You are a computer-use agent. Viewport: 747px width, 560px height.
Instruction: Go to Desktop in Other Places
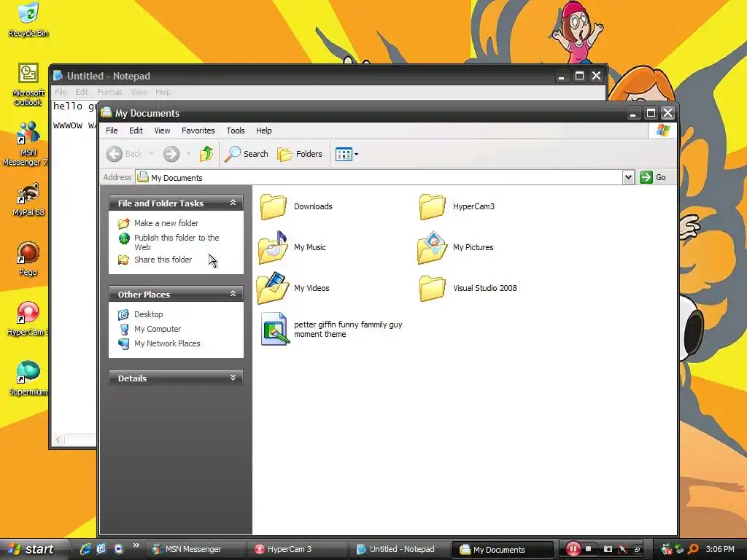coord(149,314)
